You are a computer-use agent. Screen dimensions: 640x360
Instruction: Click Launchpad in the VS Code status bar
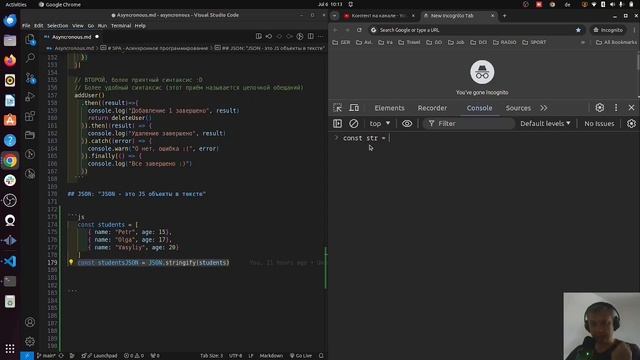99,356
